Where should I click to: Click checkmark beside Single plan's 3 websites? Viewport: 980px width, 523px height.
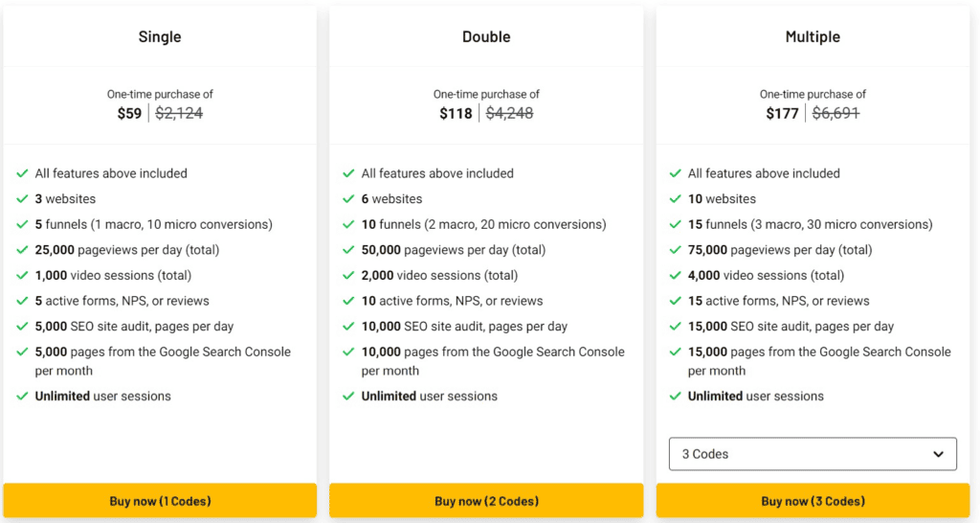[x=22, y=199]
